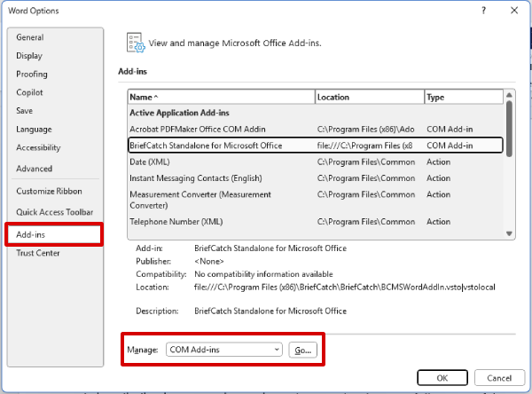Open the Trust Center category
532x394 pixels.
pyautogui.click(x=38, y=253)
